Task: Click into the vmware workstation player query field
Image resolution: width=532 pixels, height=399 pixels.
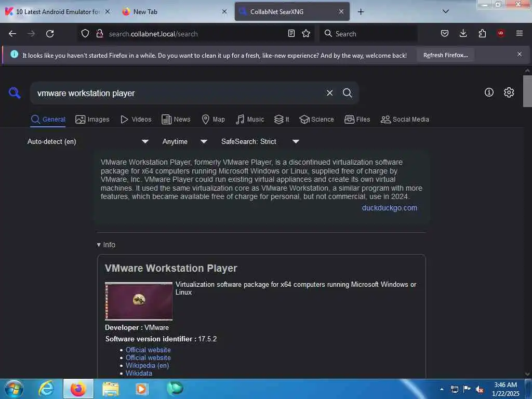Action: coord(179,93)
